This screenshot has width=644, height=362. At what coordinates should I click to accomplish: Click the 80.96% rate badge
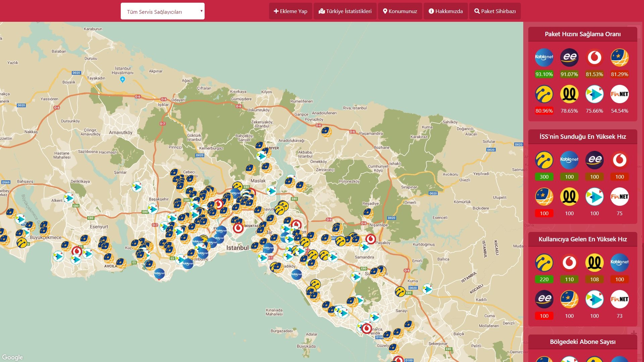pyautogui.click(x=544, y=111)
